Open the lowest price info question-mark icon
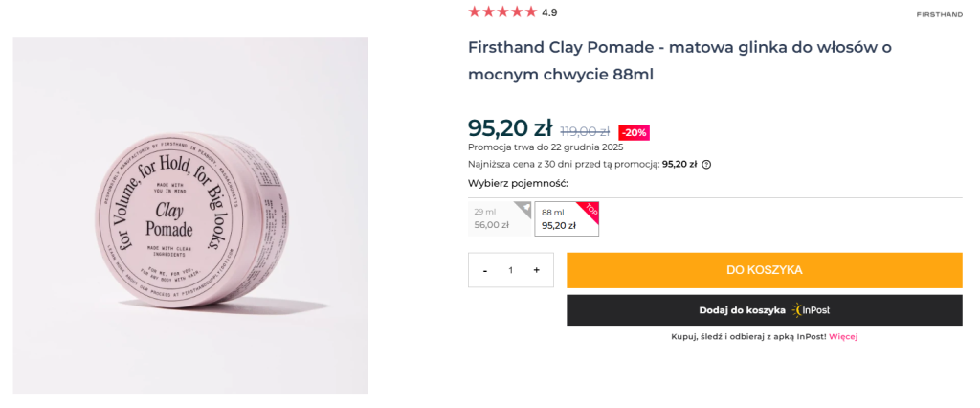The width and height of the screenshot is (980, 408). tap(706, 165)
